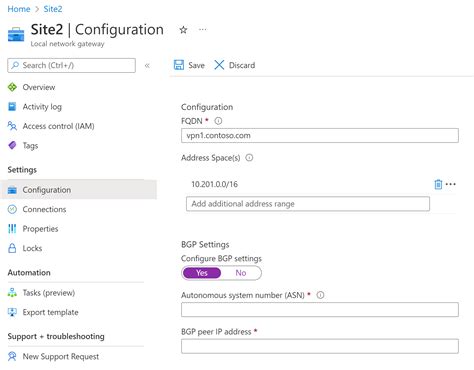Set Configure BGP settings to No
This screenshot has width=474, height=370.
[241, 273]
